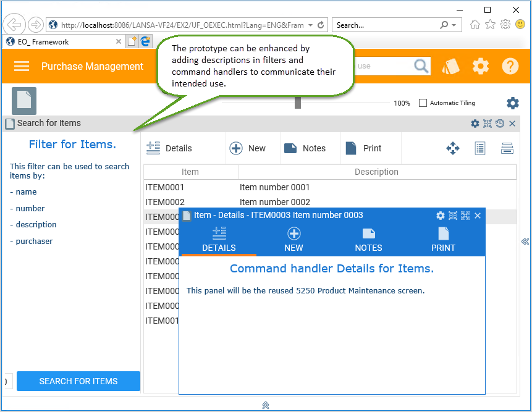
Task: Click the '- purchaser' filter text
Action: tap(32, 241)
